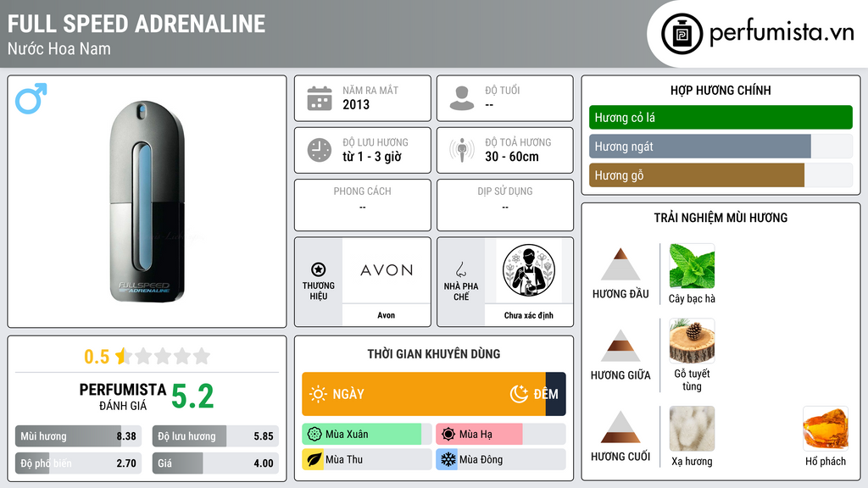
Task: Click the Thời gian khuyên dùng heading
Action: [434, 354]
